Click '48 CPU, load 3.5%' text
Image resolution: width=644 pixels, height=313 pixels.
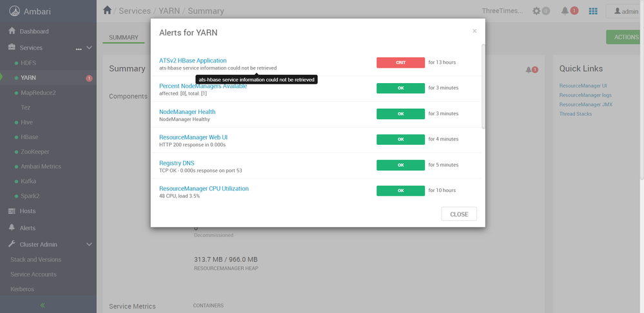[179, 196]
